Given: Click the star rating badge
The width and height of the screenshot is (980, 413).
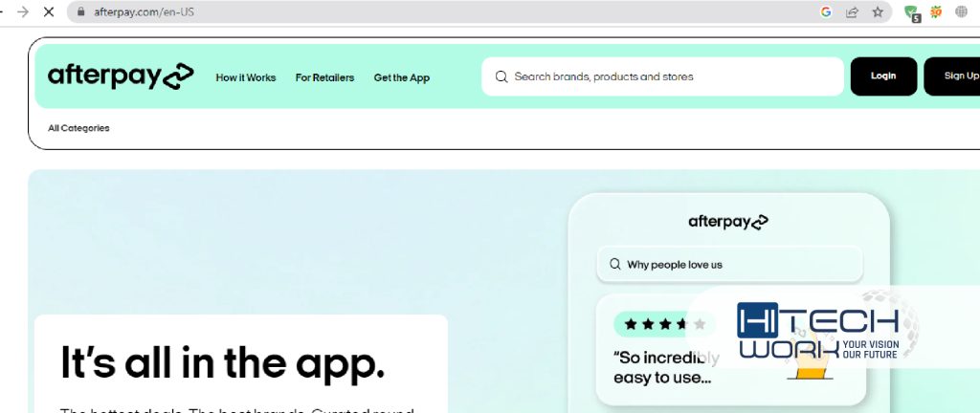Looking at the screenshot, I should click(664, 324).
